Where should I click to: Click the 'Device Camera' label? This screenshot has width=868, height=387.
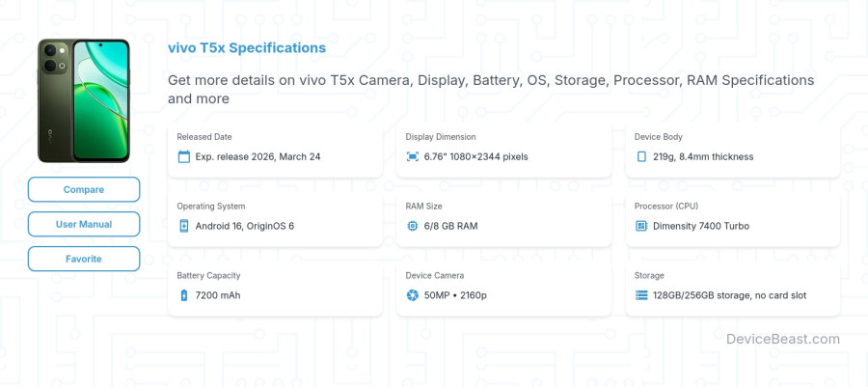[x=435, y=275]
